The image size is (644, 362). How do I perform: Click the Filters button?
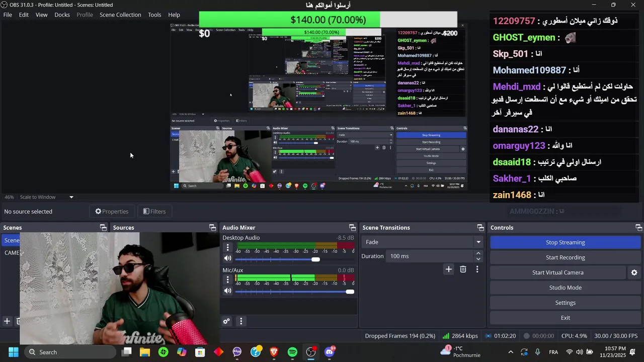[x=154, y=211]
